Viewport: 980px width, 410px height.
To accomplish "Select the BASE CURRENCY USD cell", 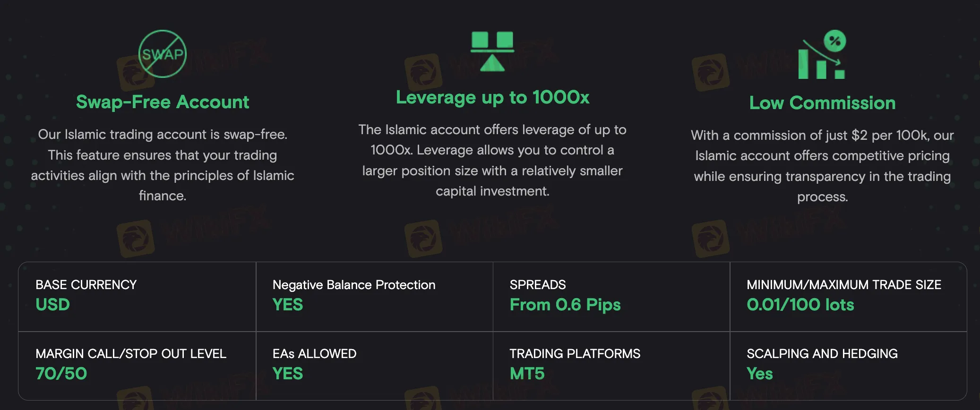I will [x=137, y=297].
